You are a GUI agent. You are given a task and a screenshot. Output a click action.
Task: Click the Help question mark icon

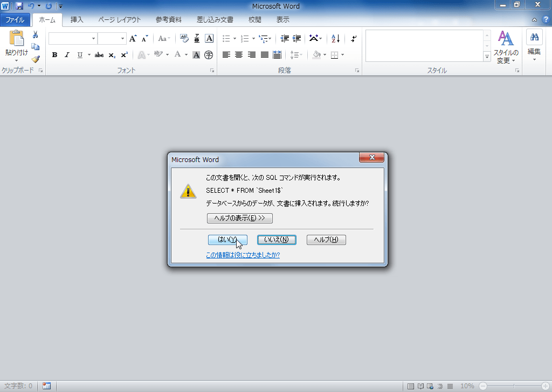546,20
